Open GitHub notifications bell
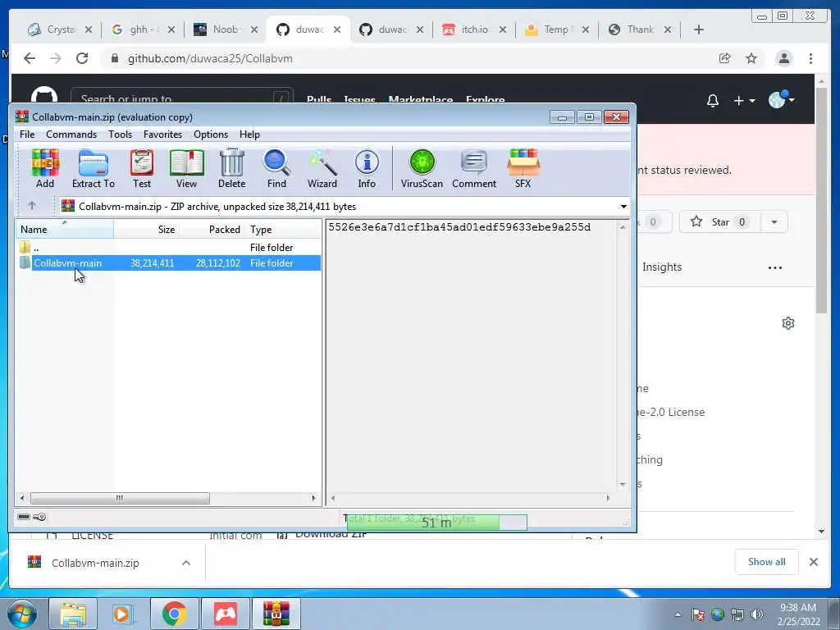This screenshot has width=840, height=630. (713, 101)
